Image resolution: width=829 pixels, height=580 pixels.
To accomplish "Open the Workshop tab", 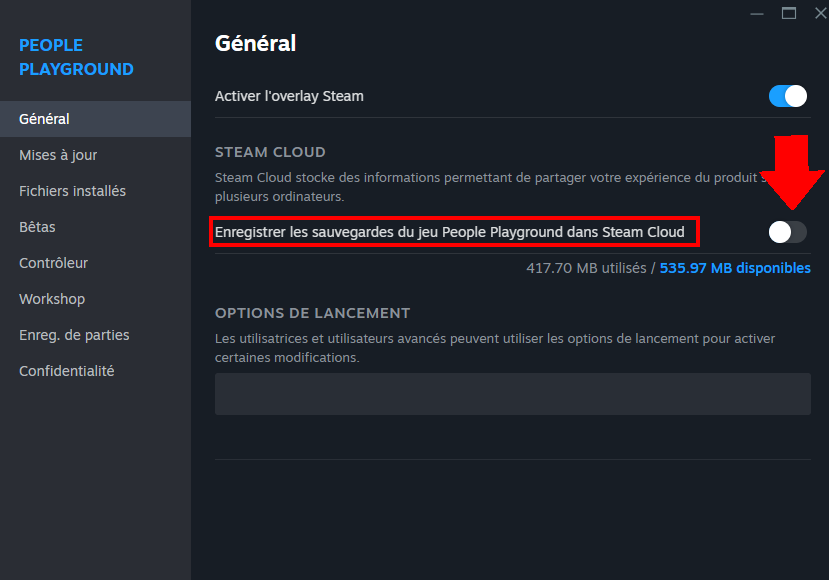I will click(x=52, y=299).
